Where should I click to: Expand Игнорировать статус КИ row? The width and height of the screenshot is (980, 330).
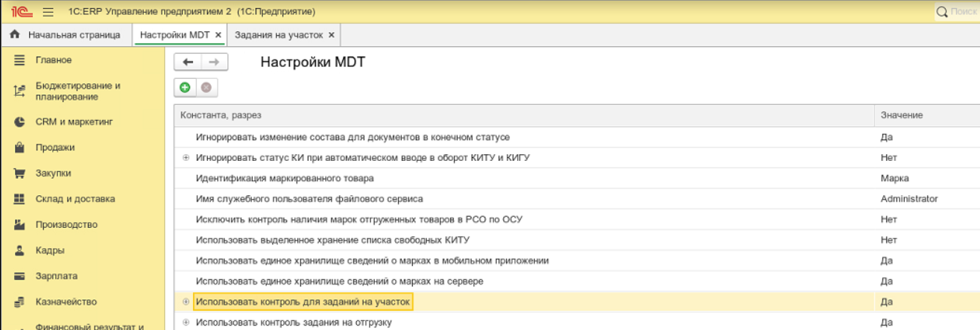coord(186,158)
